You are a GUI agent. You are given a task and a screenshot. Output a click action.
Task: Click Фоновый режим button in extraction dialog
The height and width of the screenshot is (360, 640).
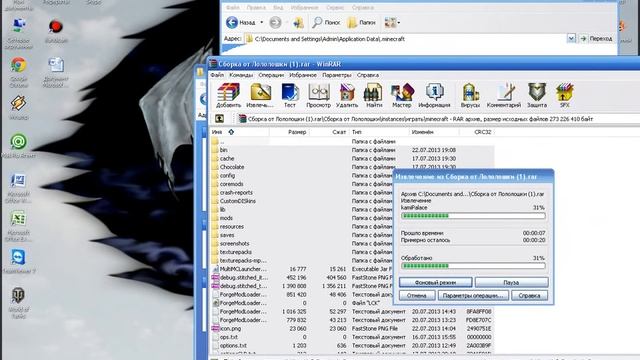[436, 282]
